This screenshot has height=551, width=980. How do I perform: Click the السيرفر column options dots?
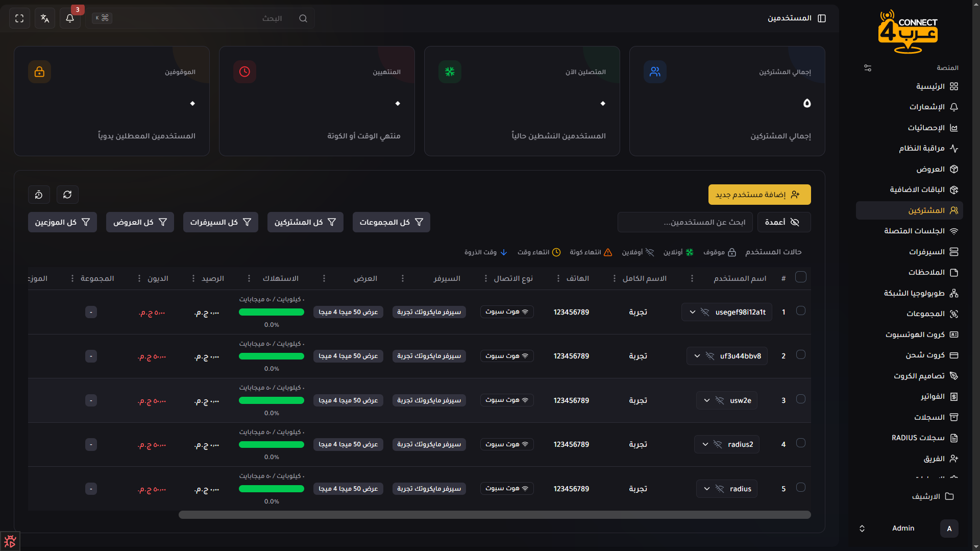click(403, 278)
